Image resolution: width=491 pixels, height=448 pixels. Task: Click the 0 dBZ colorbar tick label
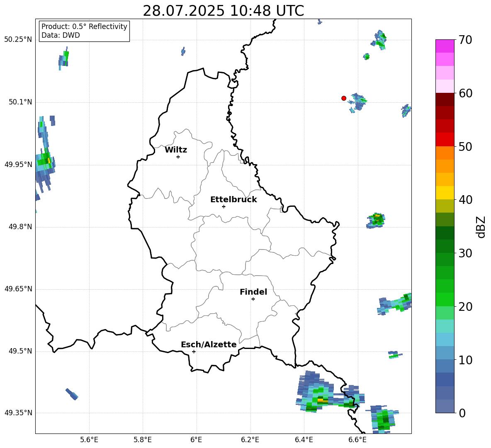point(462,413)
